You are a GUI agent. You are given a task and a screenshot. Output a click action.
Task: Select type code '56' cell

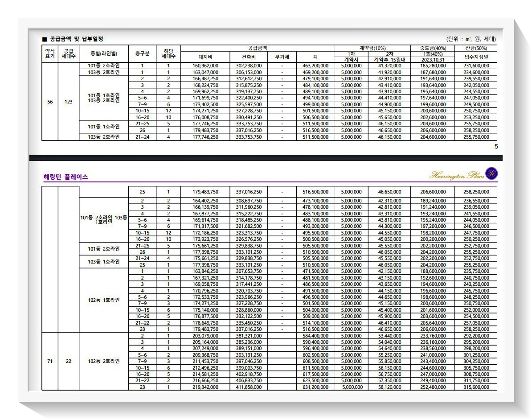(50, 102)
